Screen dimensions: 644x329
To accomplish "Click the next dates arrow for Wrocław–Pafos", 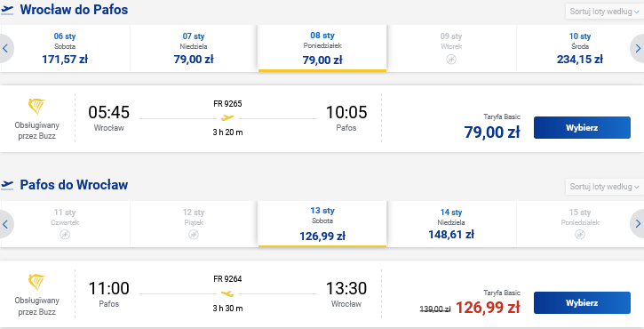I will (x=638, y=49).
